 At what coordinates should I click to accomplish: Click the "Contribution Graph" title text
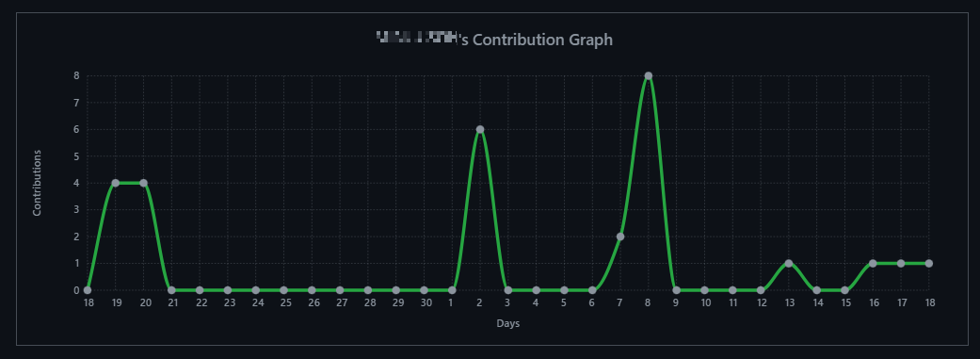542,40
